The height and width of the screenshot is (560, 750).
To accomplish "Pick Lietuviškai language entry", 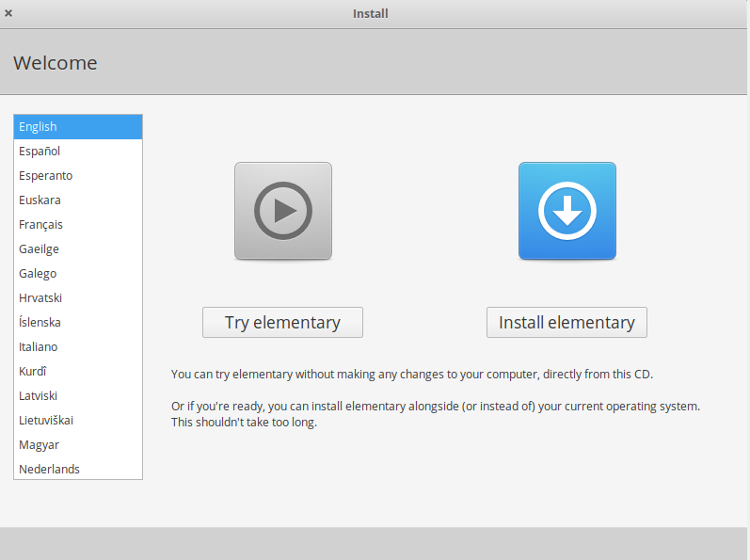I will click(x=78, y=421).
